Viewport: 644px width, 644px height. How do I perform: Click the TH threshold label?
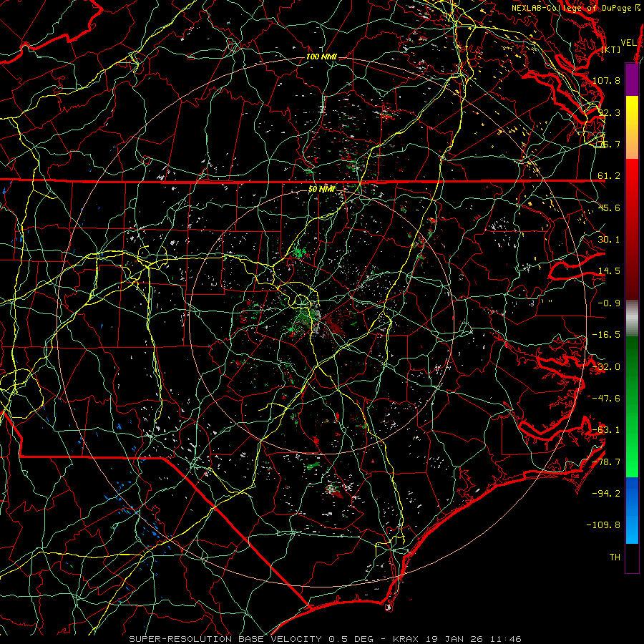(615, 557)
